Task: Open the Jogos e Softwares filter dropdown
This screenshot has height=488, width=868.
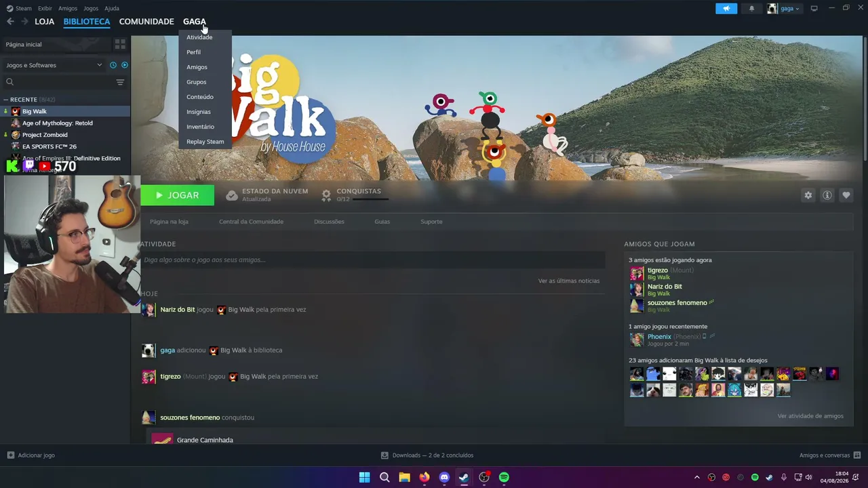Action: click(54, 65)
